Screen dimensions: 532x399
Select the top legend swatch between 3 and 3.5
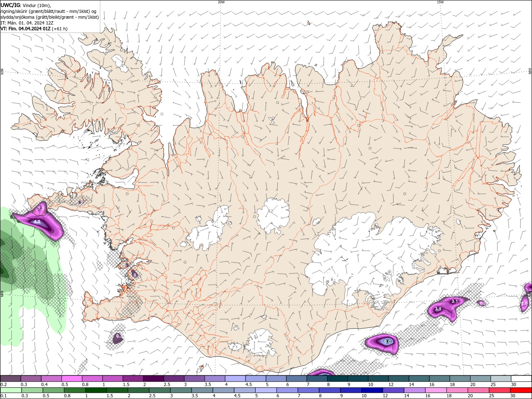195,379
